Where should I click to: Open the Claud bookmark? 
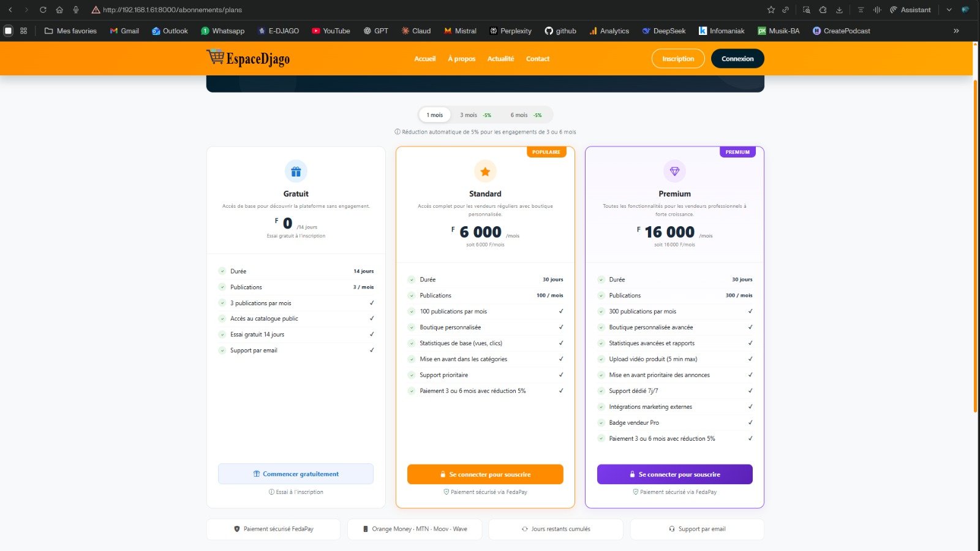(416, 31)
